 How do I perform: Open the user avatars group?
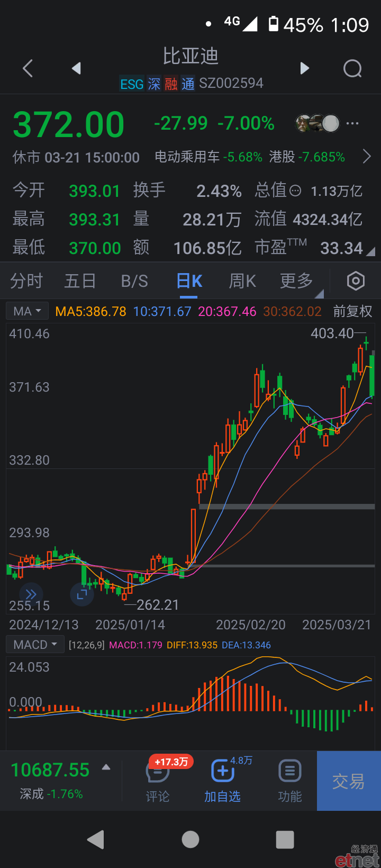click(317, 123)
